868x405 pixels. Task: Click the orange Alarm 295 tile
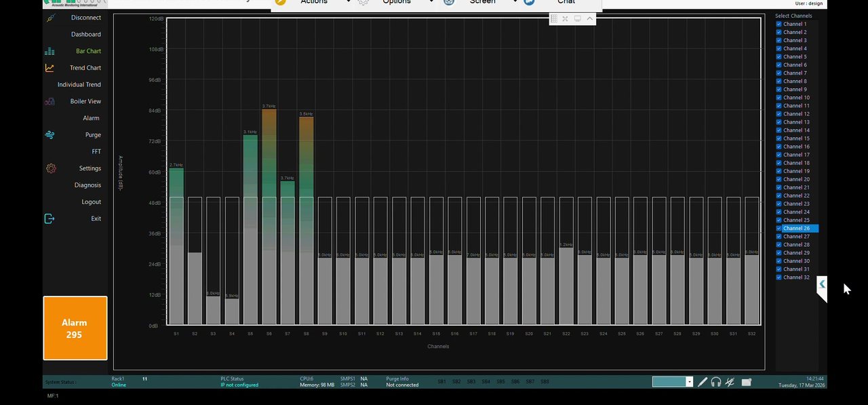click(75, 328)
